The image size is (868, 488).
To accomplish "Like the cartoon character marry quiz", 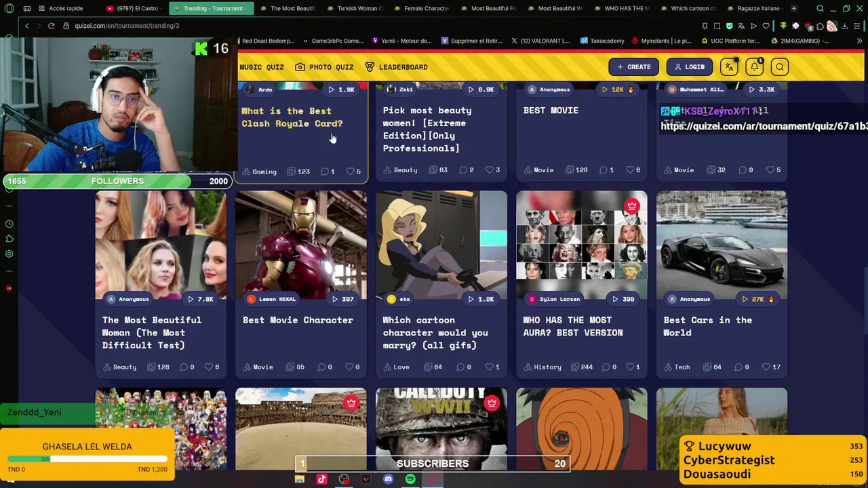I will 490,367.
